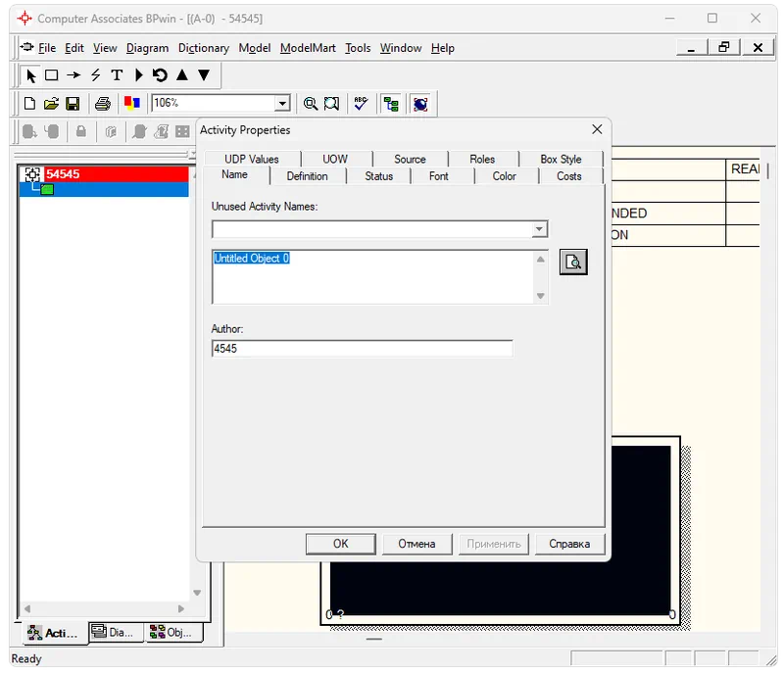This screenshot has height=673, width=784.
Task: Click the Go to Sibling Diagram icon
Action: tap(160, 75)
